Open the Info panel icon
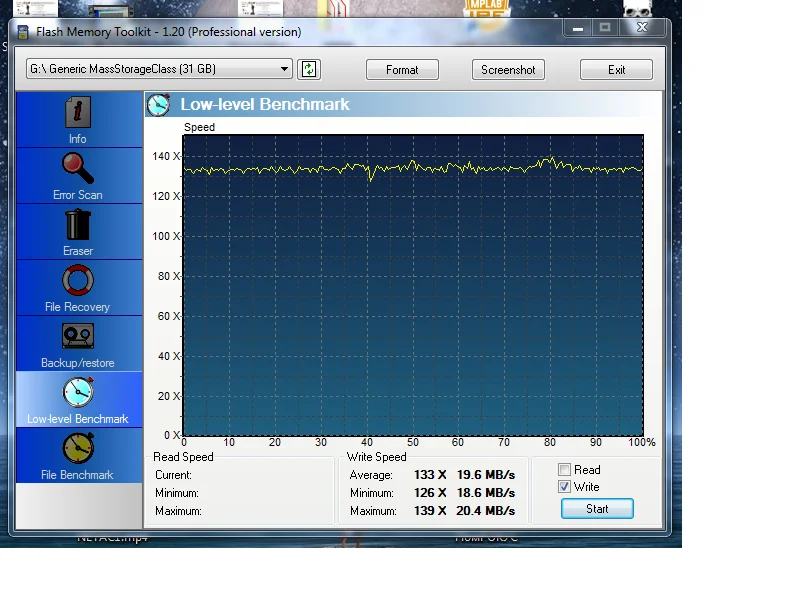 78,112
